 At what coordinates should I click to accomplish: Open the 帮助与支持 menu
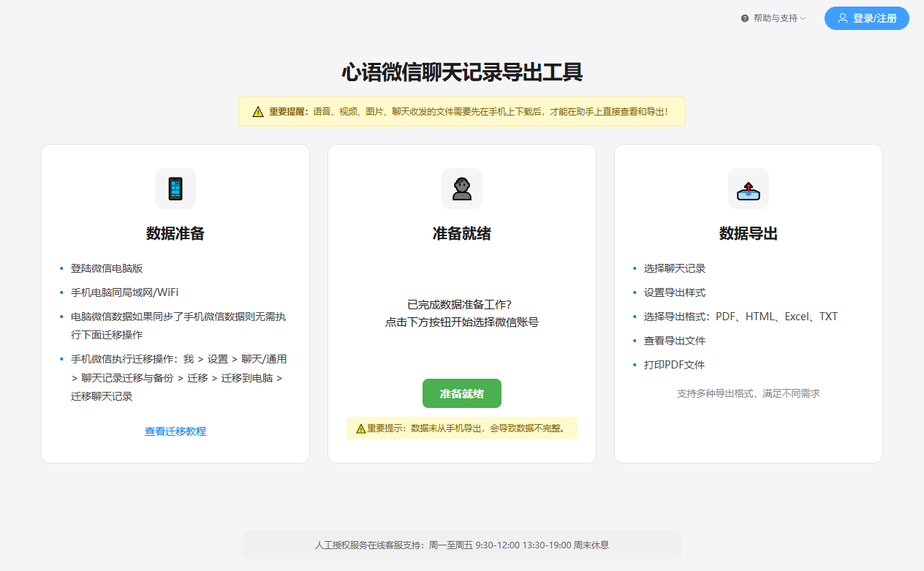(775, 18)
